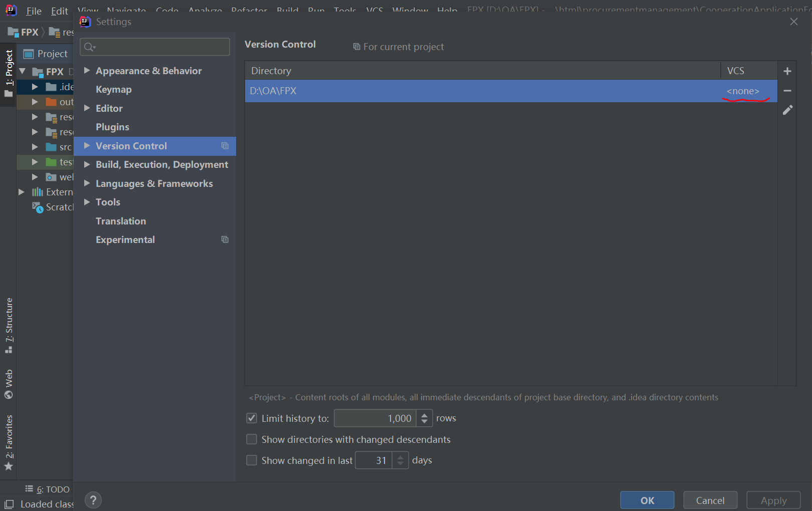The height and width of the screenshot is (511, 812).
Task: Toggle the Limit history to checkbox
Action: [x=252, y=418]
